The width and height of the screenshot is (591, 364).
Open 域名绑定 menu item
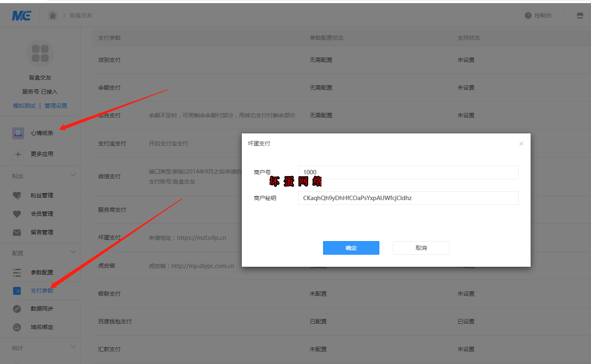pyautogui.click(x=42, y=327)
